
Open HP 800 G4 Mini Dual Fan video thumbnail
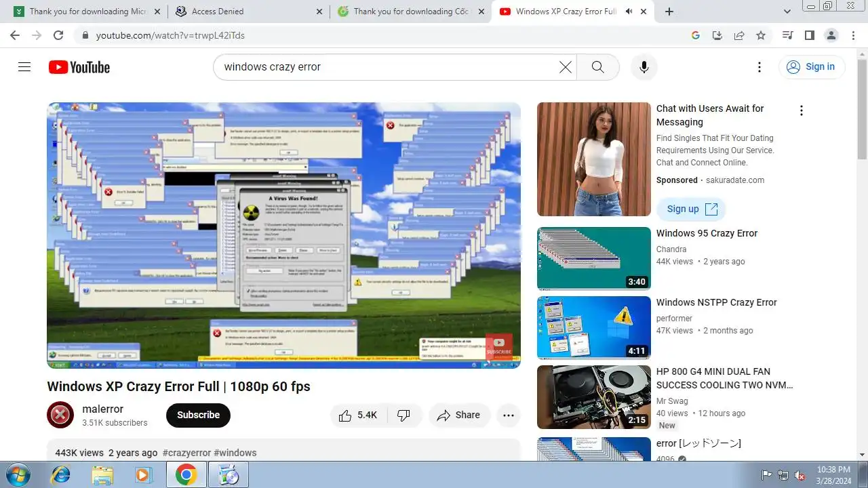(594, 396)
